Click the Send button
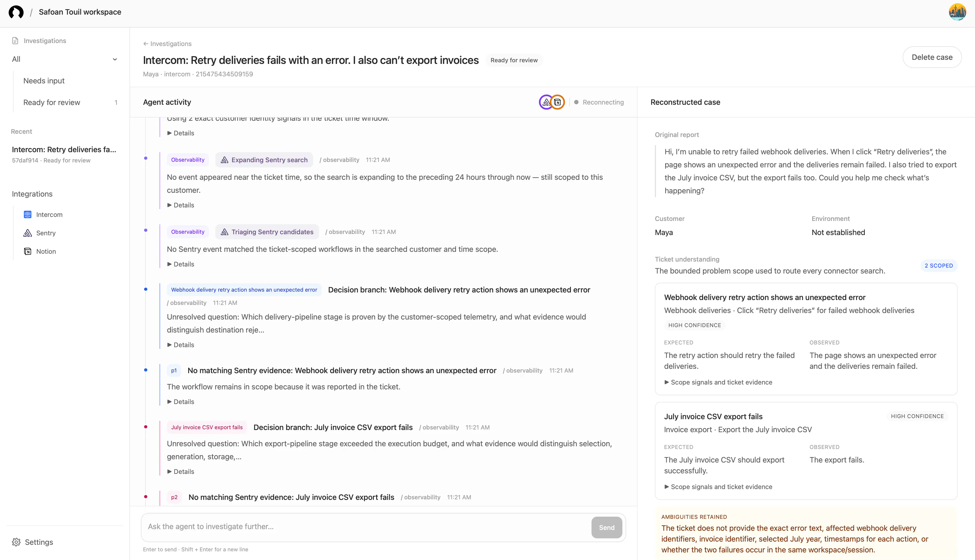 [607, 528]
